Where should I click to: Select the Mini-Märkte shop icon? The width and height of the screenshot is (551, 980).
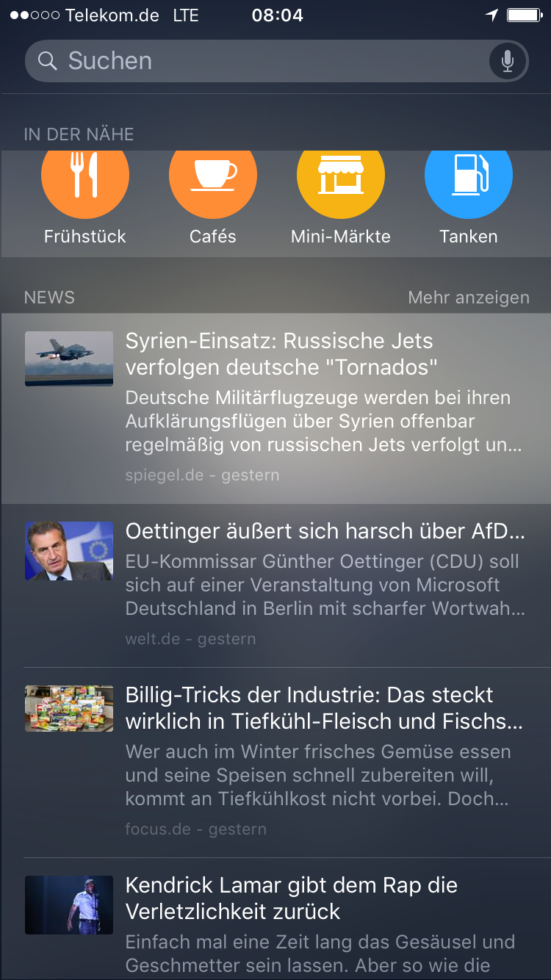point(341,177)
